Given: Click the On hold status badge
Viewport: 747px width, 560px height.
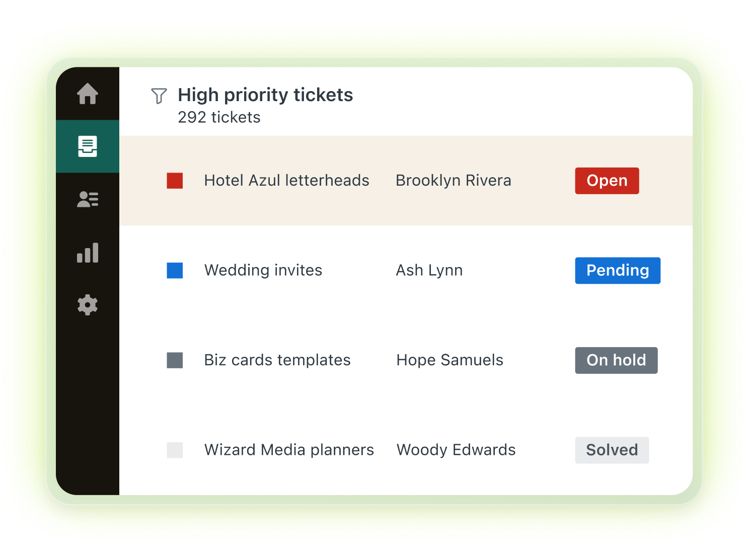Looking at the screenshot, I should [x=616, y=360].
